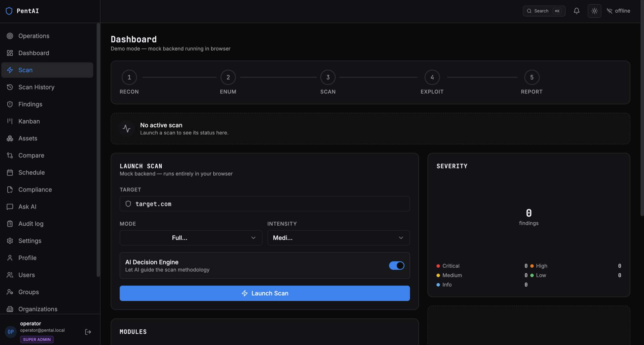This screenshot has height=345, width=644.
Task: Open Operations from the sidebar
Action: click(x=47, y=36)
